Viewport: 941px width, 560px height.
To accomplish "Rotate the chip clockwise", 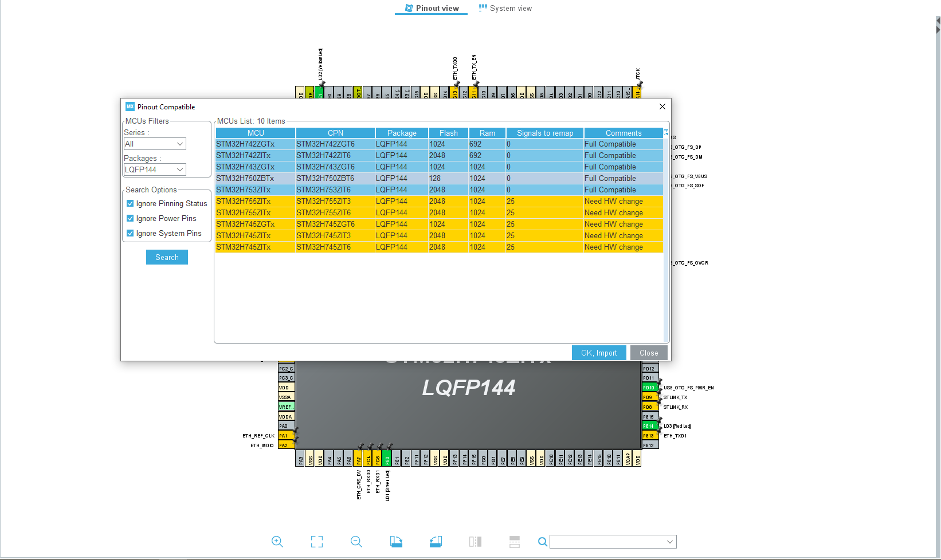I will coord(396,542).
